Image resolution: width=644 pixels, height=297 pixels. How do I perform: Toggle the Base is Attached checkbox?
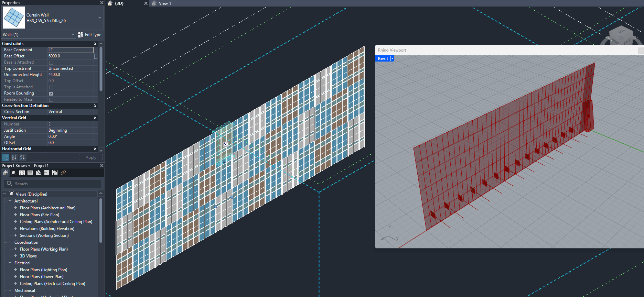click(x=51, y=63)
